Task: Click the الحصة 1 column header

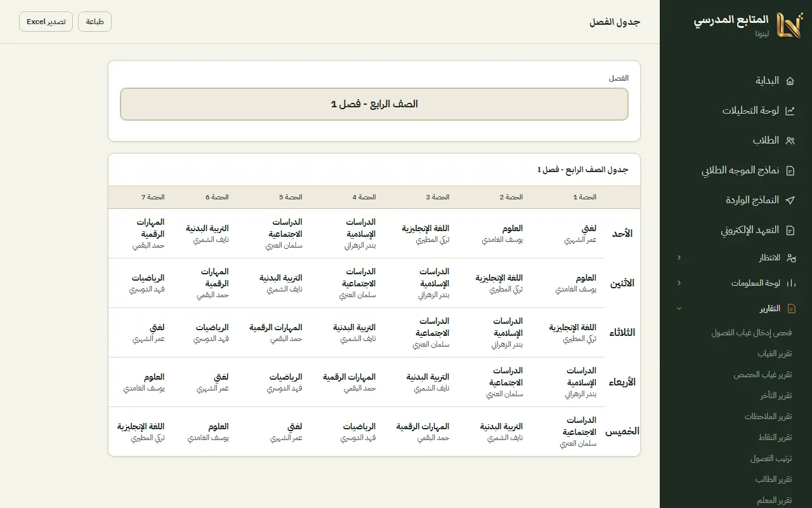Action: [x=585, y=197]
